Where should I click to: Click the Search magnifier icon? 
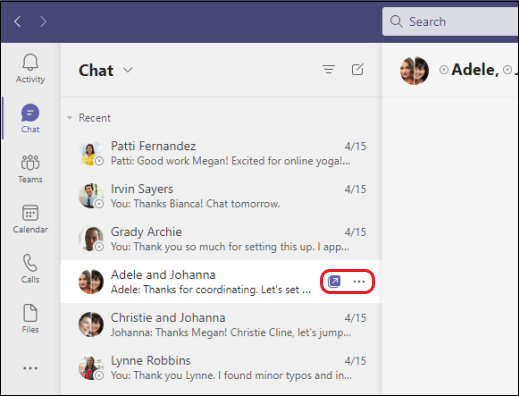pyautogui.click(x=396, y=21)
